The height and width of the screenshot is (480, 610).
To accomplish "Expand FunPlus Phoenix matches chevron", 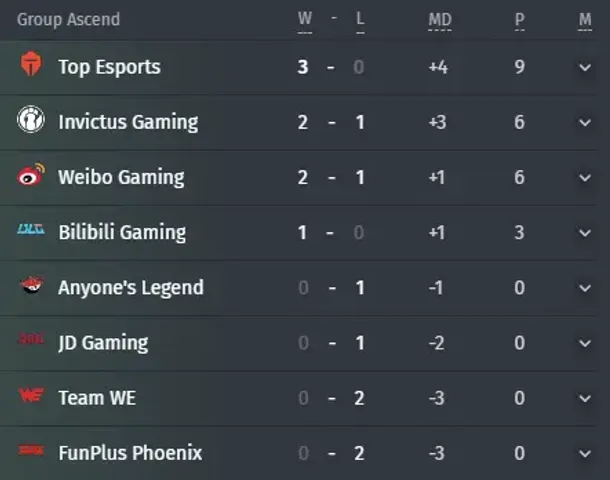I will tap(585, 454).
